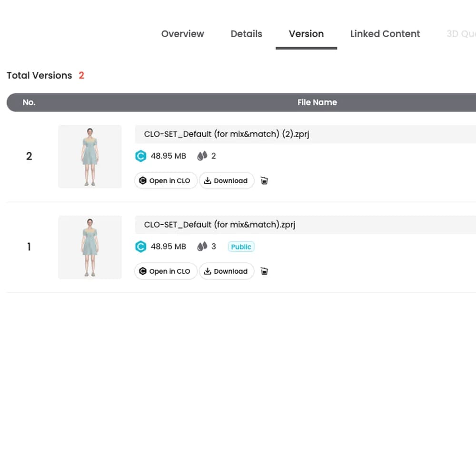Image resolution: width=476 pixels, height=476 pixels.
Task: Switch to the Details tab
Action: (246, 34)
